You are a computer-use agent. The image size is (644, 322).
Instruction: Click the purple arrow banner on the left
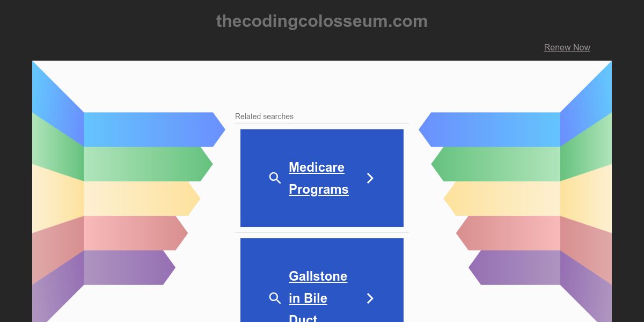130,267
